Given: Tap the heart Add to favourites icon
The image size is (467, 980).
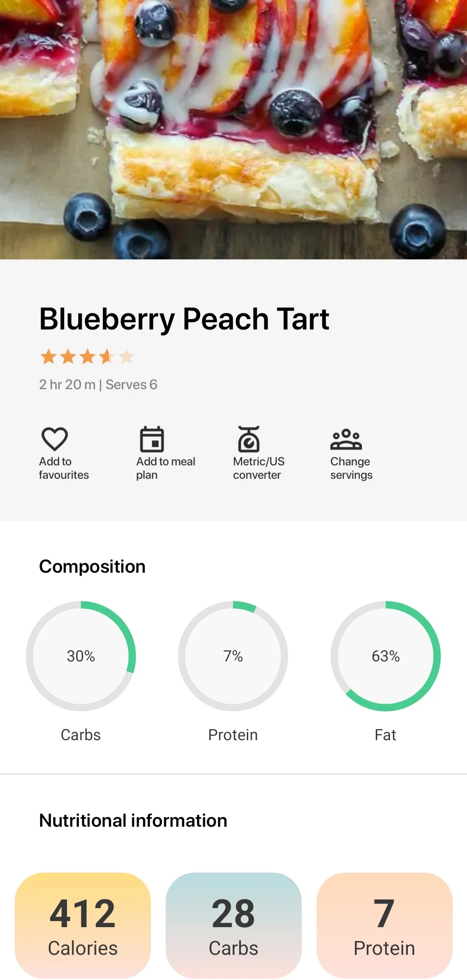Looking at the screenshot, I should click(54, 439).
